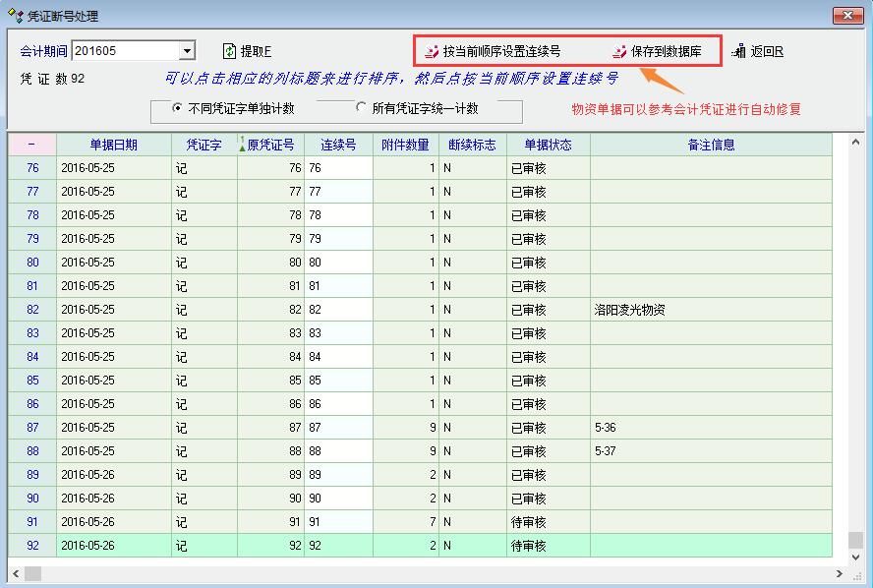Sort by 单据日期 column header
Screen dimensions: 873x588
pyautogui.click(x=114, y=145)
